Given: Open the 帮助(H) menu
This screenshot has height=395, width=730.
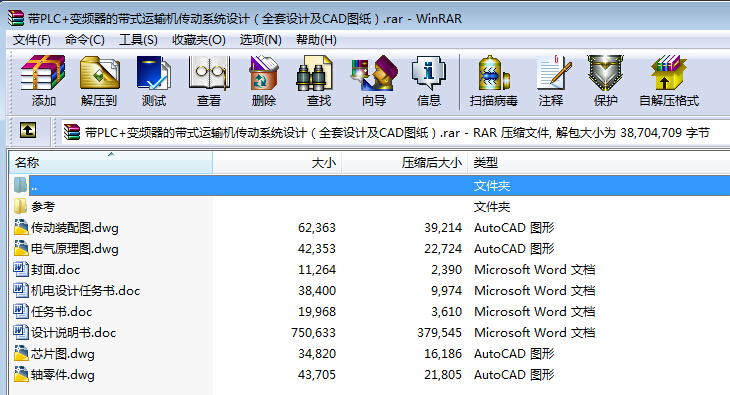Looking at the screenshot, I should [x=316, y=40].
